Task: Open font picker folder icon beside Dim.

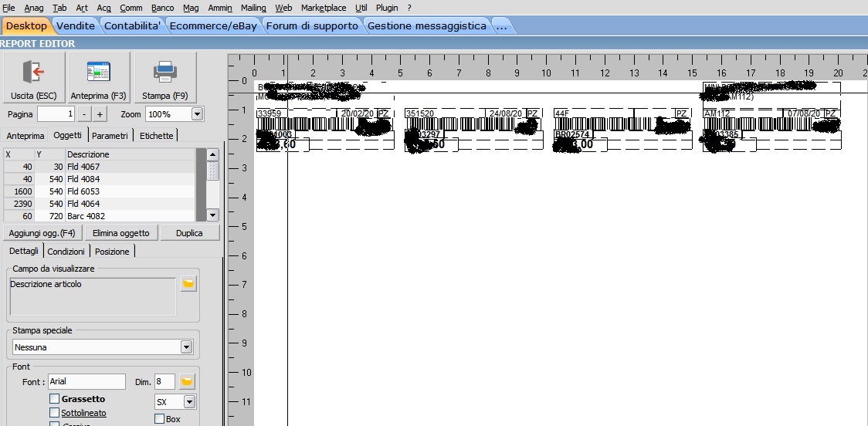Action: pos(187,381)
